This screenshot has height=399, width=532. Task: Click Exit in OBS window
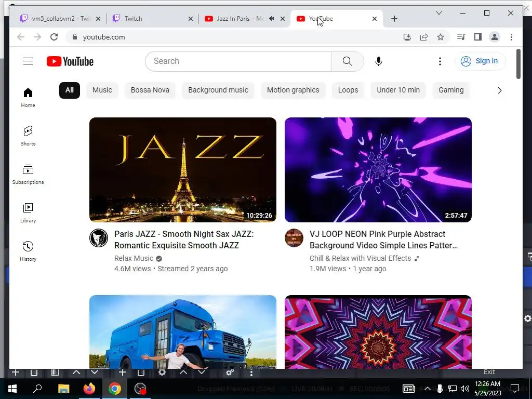489,372
